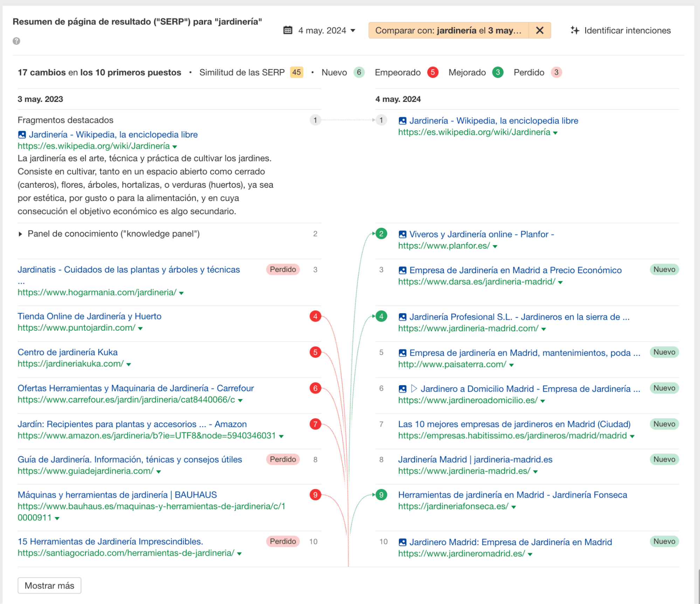This screenshot has height=604, width=700.
Task: Click green position 4 badge for jardineria-madrid.com
Action: [x=381, y=316]
